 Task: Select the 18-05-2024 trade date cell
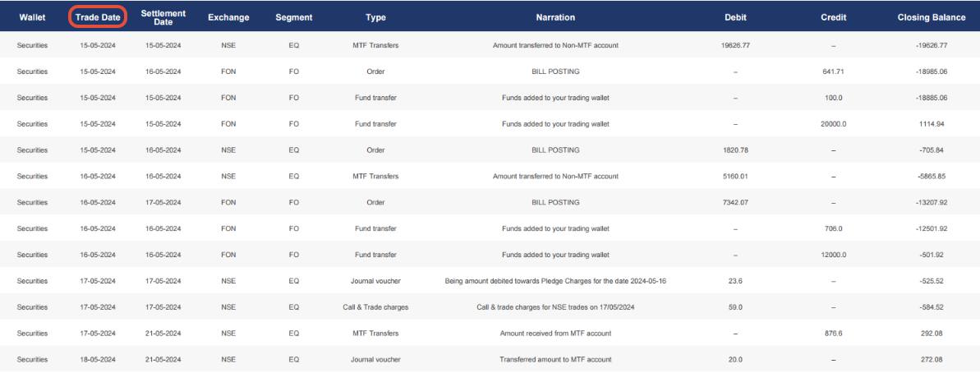click(x=98, y=360)
